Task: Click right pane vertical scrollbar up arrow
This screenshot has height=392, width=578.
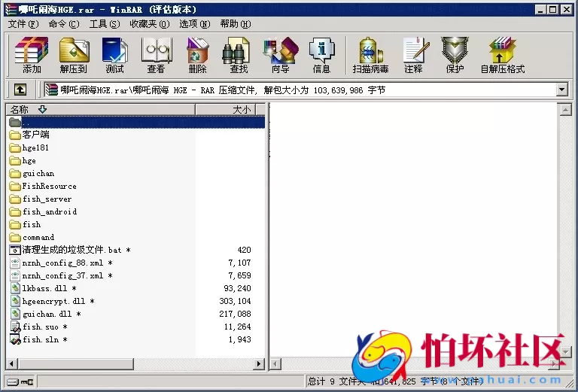Action: (x=565, y=110)
